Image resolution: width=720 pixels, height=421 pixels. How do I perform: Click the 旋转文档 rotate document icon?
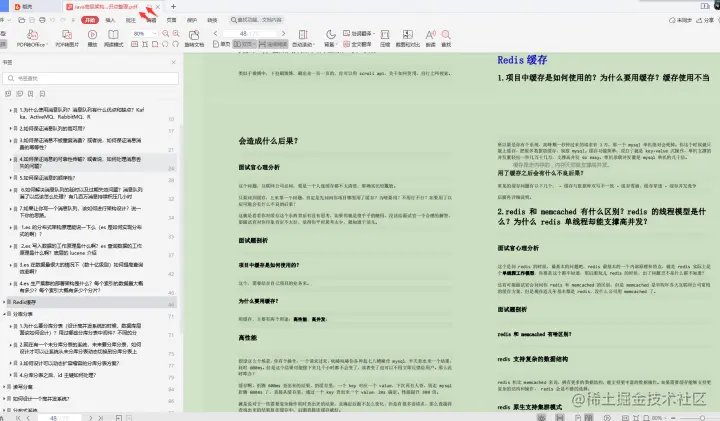pos(194,35)
